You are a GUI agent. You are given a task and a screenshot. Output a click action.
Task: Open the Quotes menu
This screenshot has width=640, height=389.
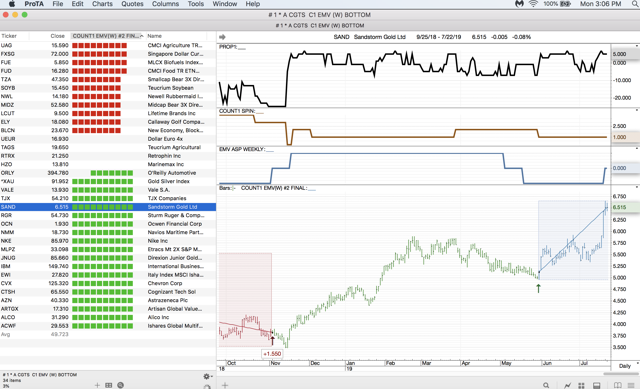[x=132, y=4]
